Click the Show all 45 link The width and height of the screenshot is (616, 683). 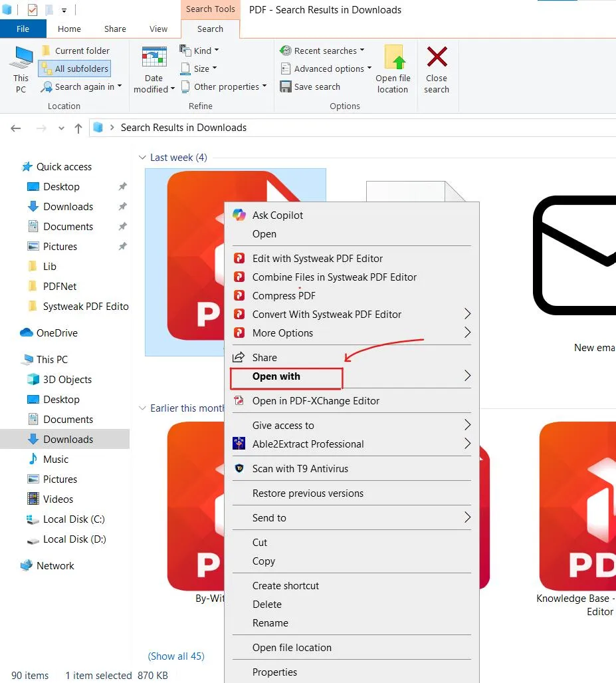(x=176, y=656)
